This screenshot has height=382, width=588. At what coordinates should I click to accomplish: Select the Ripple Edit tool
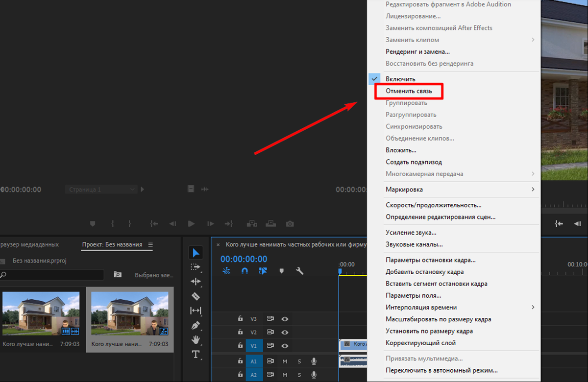[196, 282]
